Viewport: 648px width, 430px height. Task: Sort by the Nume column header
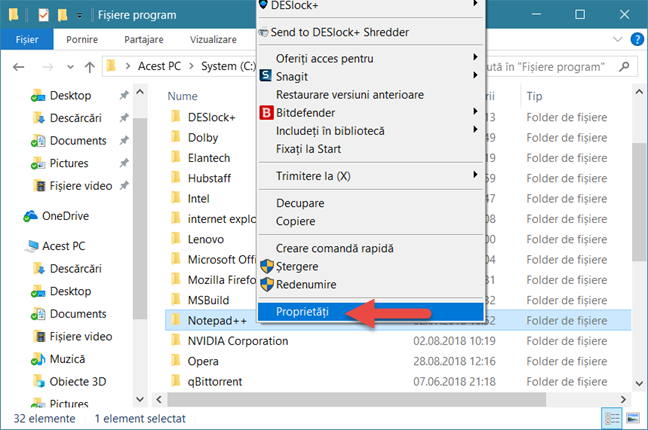182,96
